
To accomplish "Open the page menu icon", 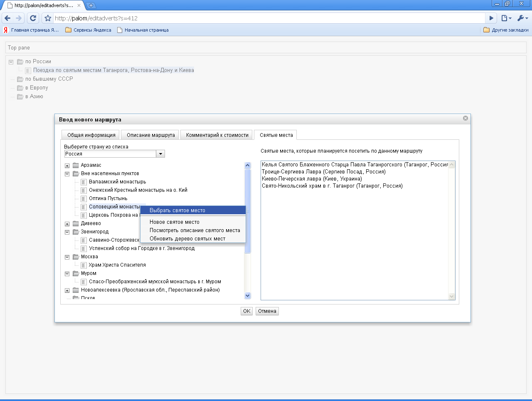I will coord(505,18).
